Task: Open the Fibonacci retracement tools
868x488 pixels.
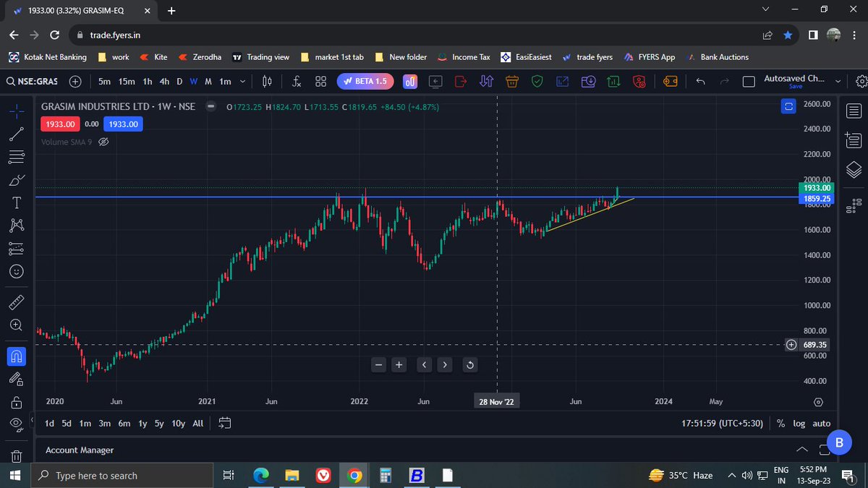Action: tap(17, 156)
